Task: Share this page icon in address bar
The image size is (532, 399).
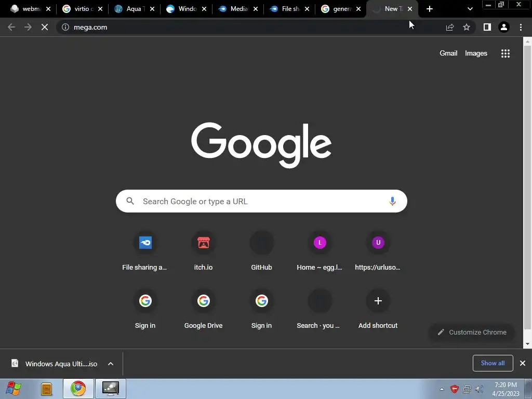Action: click(450, 27)
